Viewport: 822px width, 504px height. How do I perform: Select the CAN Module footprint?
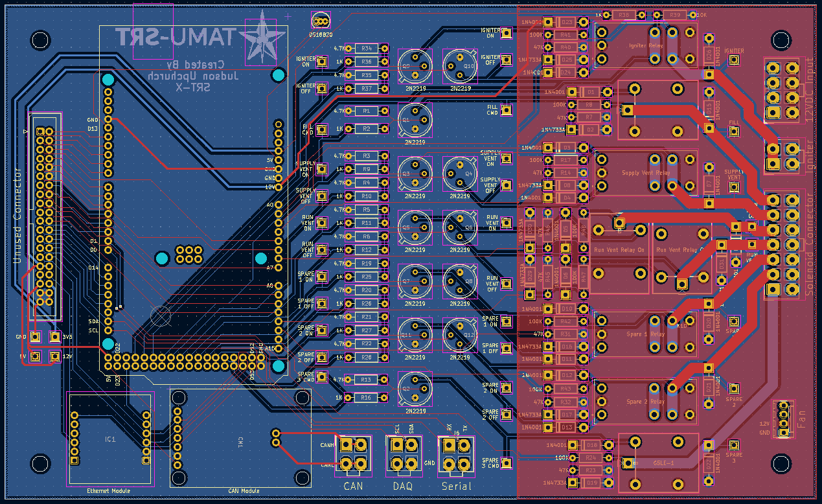(x=240, y=441)
